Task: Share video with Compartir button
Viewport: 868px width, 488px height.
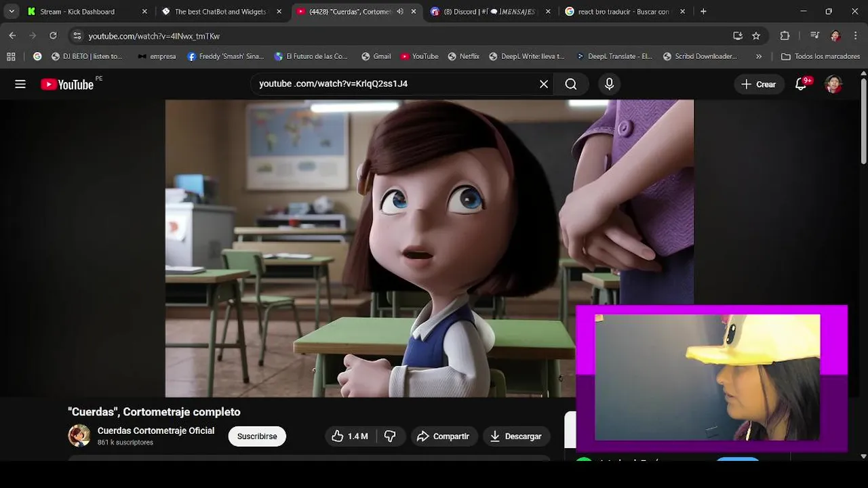Action: [x=443, y=436]
